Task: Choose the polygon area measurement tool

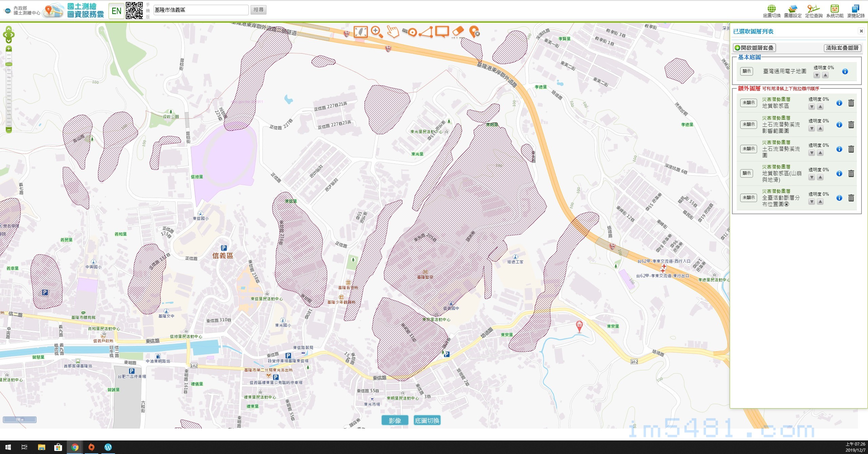Action: click(426, 32)
